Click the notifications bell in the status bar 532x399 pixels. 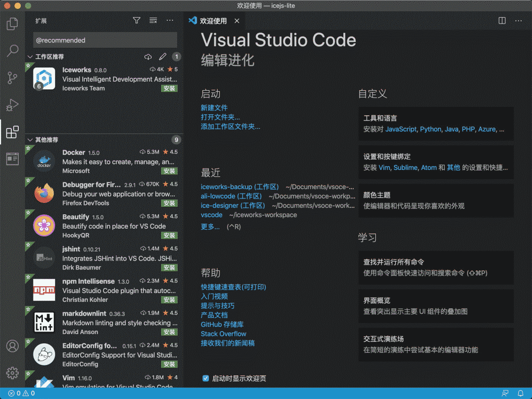[520, 393]
